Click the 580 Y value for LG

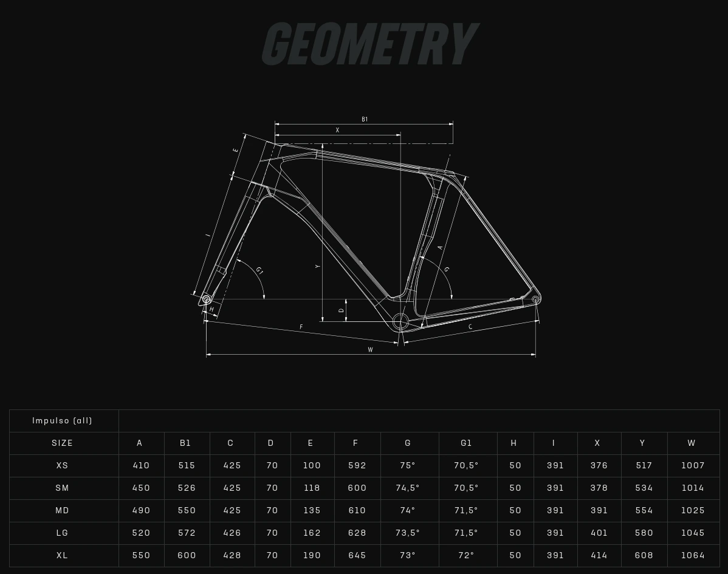pos(644,533)
